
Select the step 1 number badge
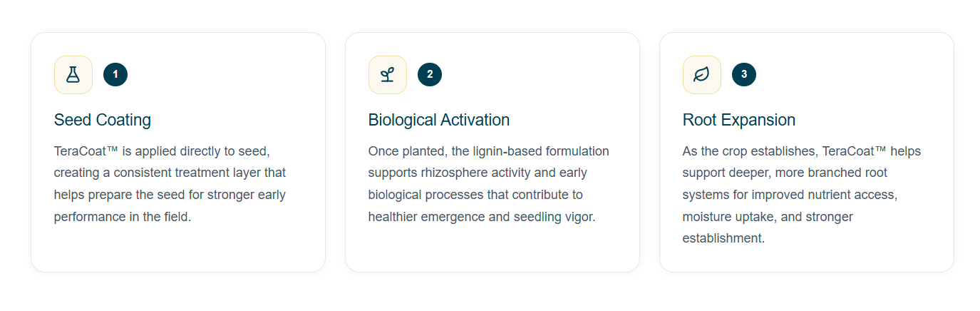click(x=115, y=74)
